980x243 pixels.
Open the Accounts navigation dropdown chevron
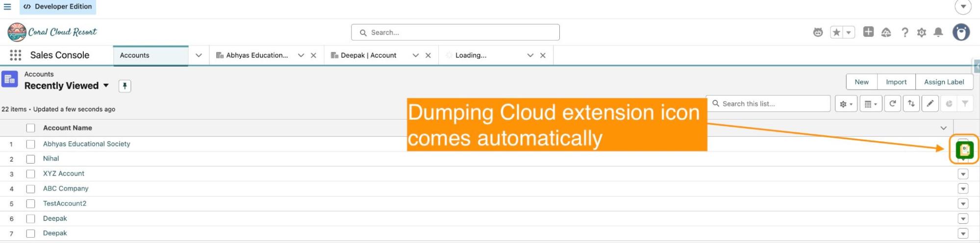199,55
